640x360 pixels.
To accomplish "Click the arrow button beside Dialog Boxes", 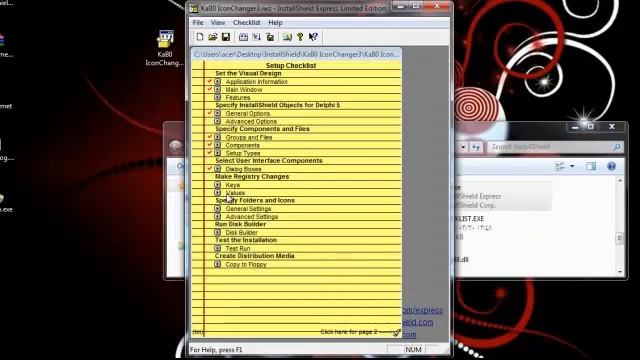I will coord(218,169).
